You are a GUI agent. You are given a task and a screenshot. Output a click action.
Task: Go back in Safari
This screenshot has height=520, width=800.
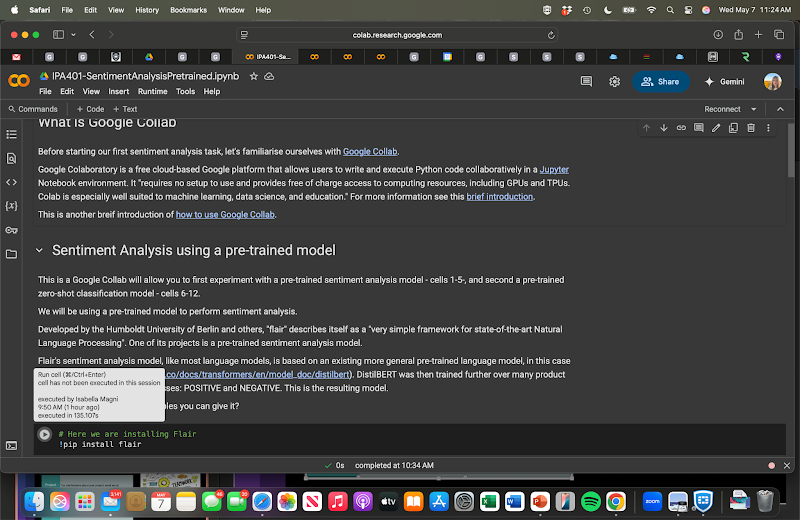[92, 35]
